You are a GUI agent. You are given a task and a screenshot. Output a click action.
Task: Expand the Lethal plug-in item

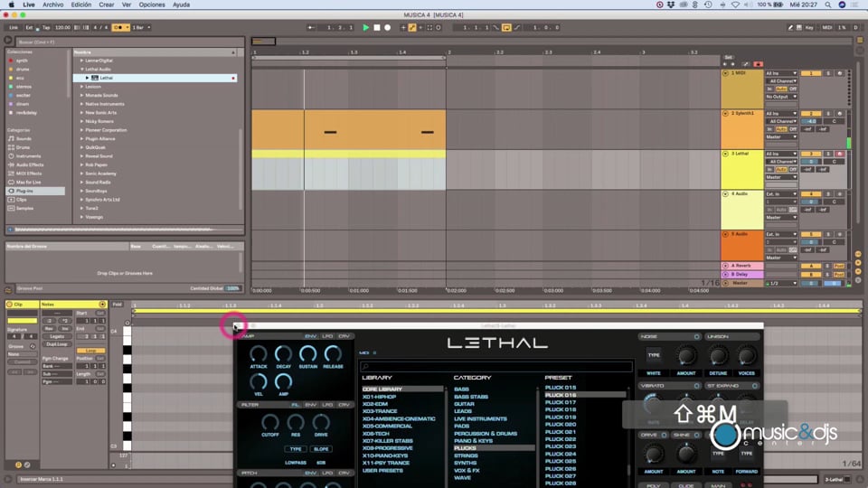click(x=87, y=78)
